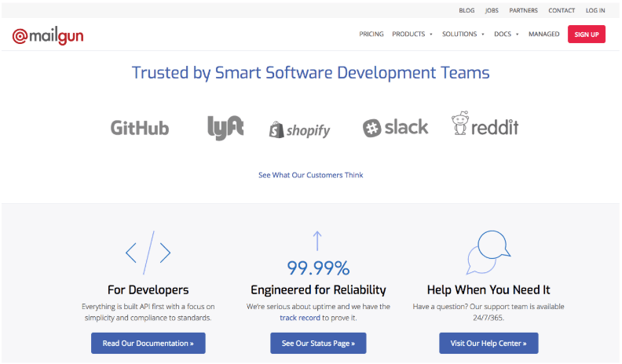Click Engineered for Reliability heading

(318, 290)
